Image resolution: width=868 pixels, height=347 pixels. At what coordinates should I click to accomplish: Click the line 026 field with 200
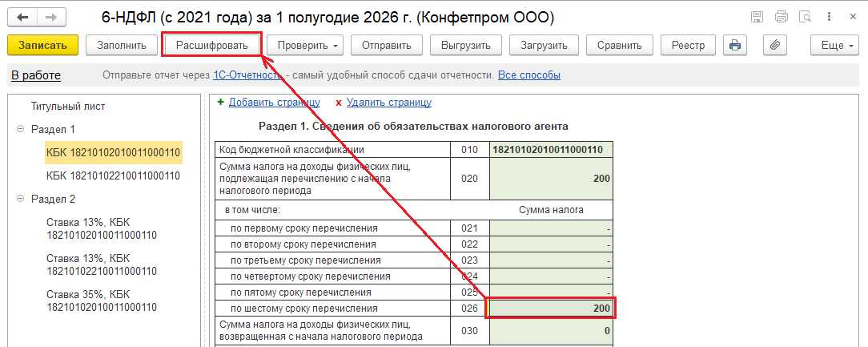(x=551, y=309)
